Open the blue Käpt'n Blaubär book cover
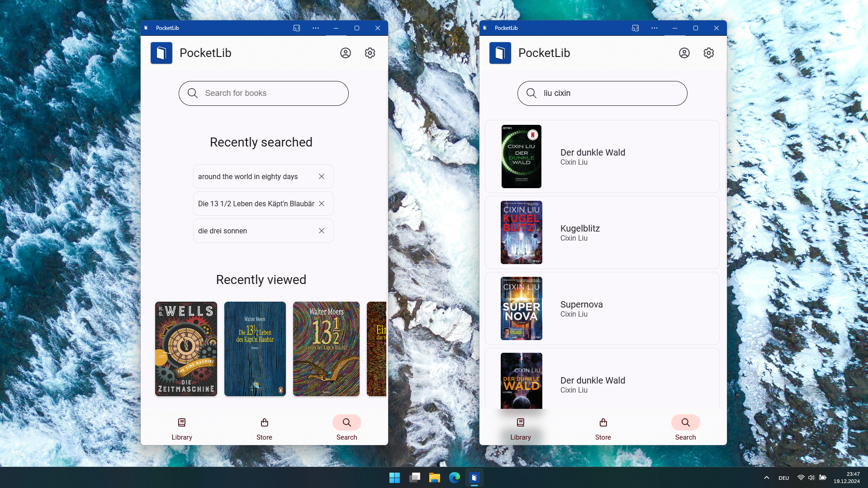 [255, 349]
